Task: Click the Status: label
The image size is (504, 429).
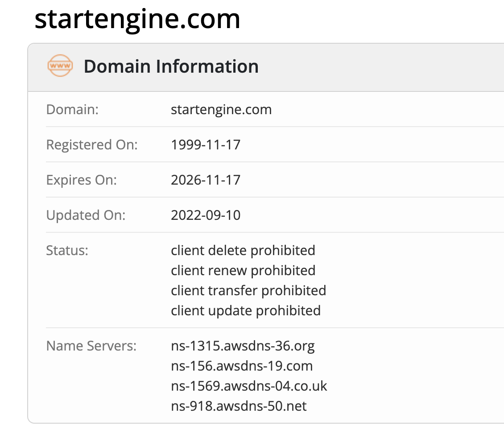Action: 67,250
